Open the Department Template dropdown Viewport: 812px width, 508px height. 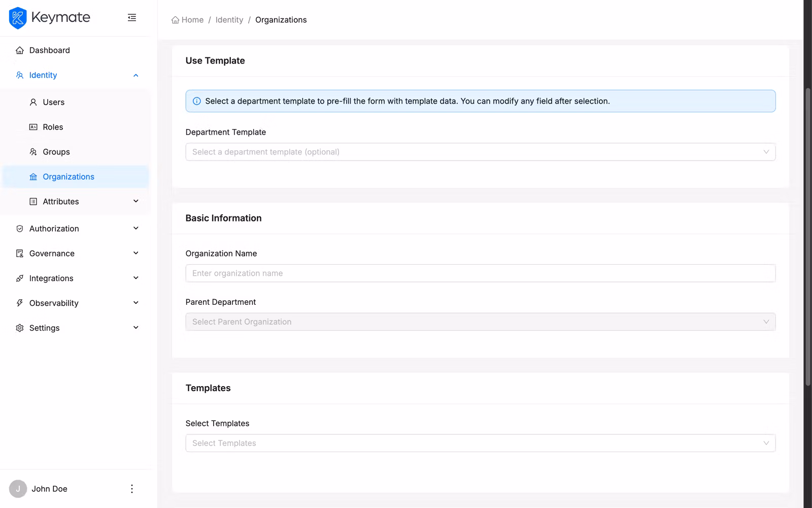click(x=480, y=151)
